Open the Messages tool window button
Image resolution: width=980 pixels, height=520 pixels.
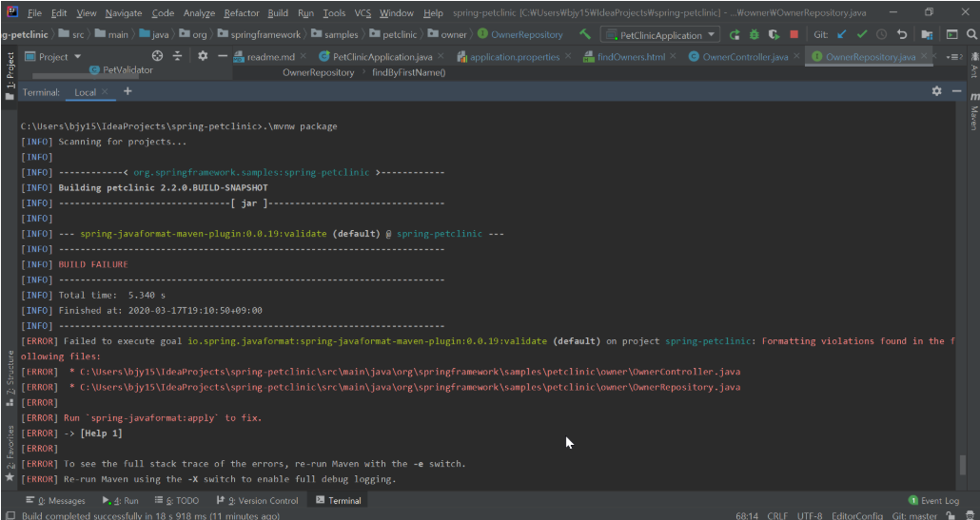coord(55,501)
